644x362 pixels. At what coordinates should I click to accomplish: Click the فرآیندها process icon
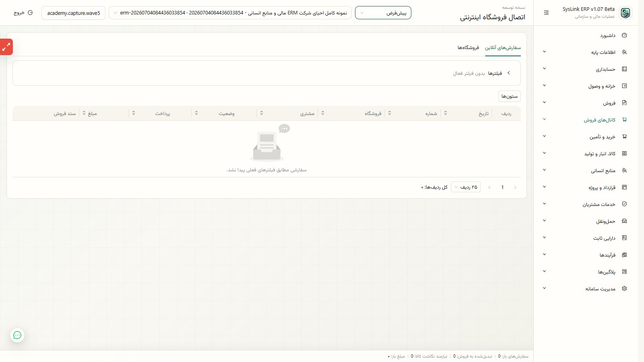point(624,255)
